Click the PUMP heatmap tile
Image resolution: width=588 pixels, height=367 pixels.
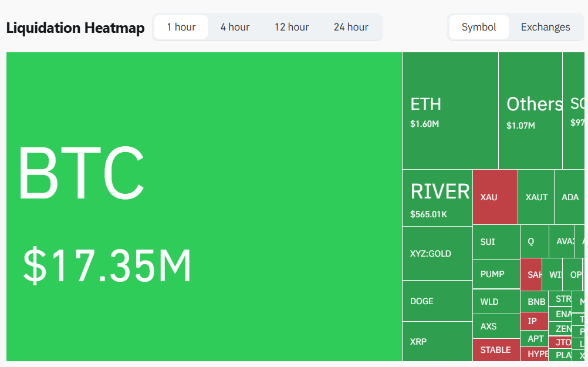[496, 274]
